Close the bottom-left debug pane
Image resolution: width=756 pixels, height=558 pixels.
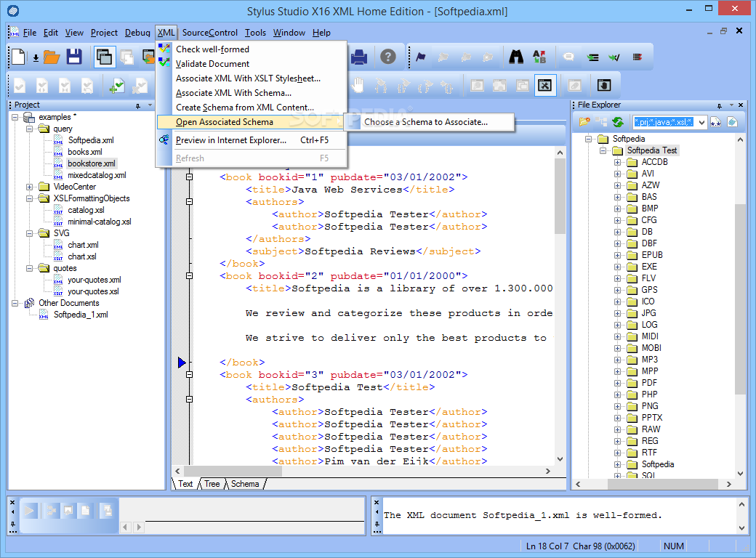[12, 502]
